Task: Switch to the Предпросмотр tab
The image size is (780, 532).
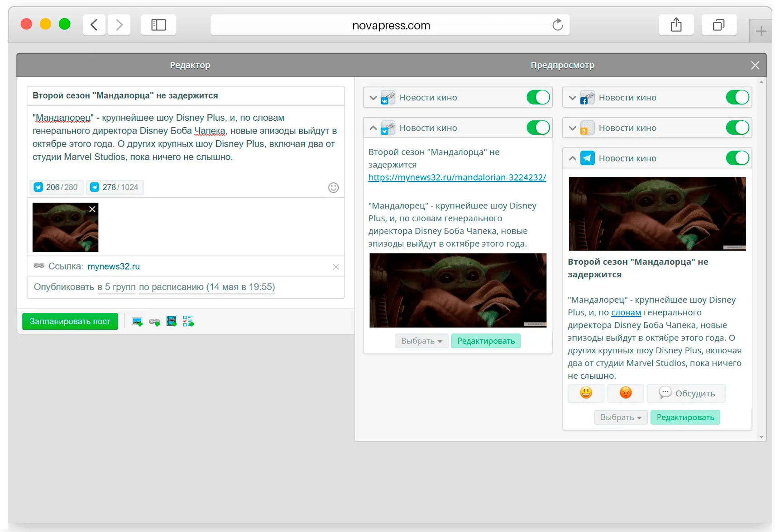Action: click(562, 65)
